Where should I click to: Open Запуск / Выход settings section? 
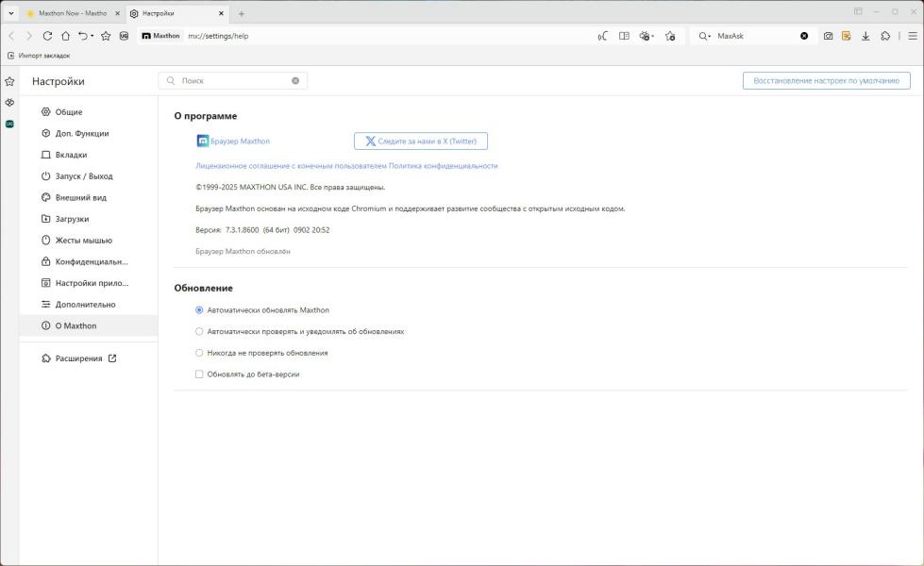coord(89,176)
